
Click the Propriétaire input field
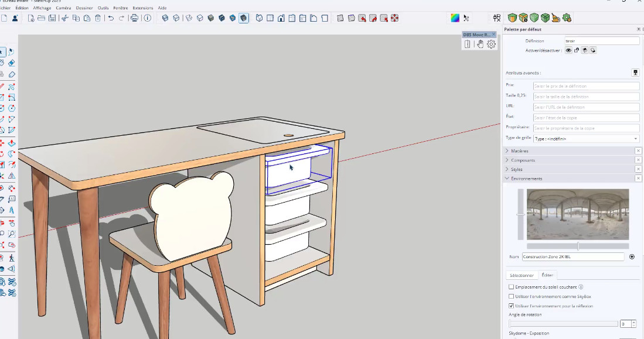coord(586,128)
